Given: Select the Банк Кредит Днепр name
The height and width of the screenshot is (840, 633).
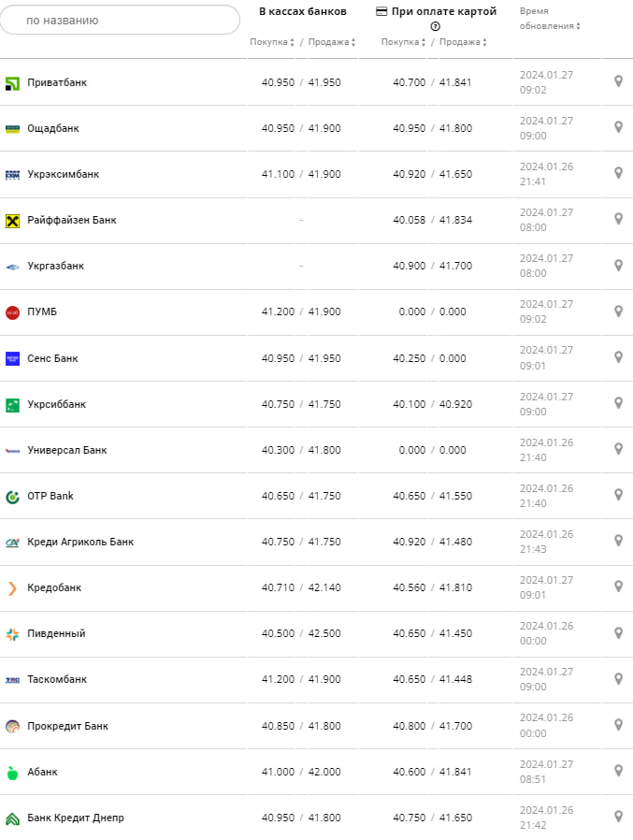Looking at the screenshot, I should click(x=76, y=818).
